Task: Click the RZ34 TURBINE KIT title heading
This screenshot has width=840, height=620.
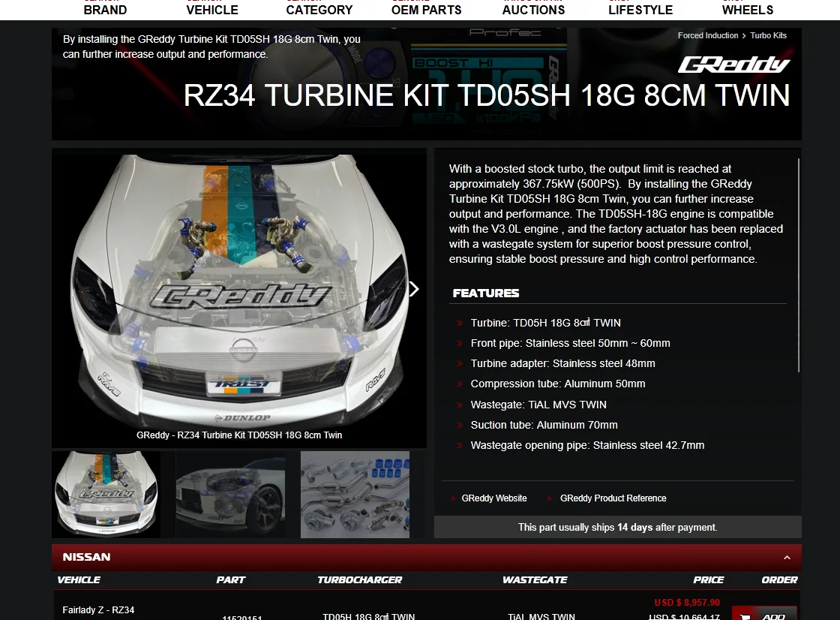Action: pos(487,95)
